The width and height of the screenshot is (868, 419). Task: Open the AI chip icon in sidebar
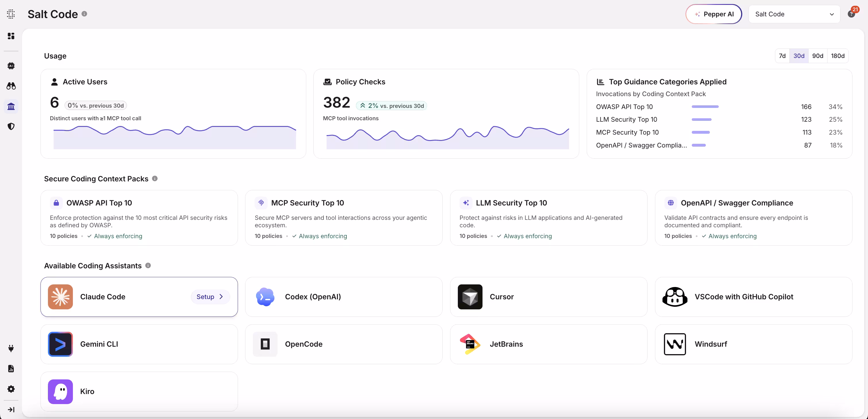11,66
